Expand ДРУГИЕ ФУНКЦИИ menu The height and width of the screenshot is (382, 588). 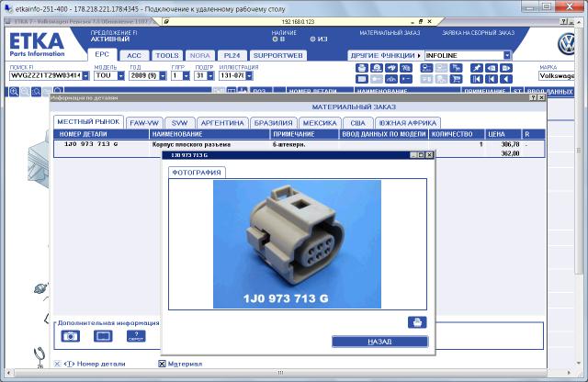(x=386, y=55)
